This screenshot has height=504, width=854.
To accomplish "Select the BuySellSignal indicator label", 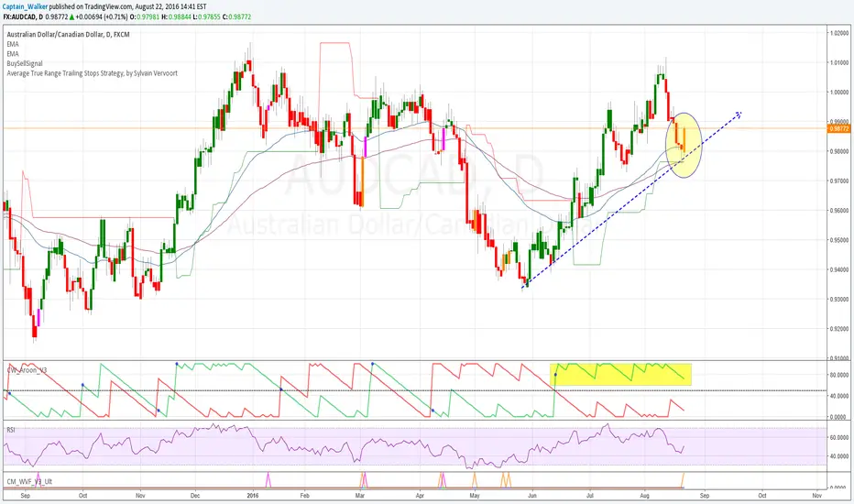I will click(25, 63).
